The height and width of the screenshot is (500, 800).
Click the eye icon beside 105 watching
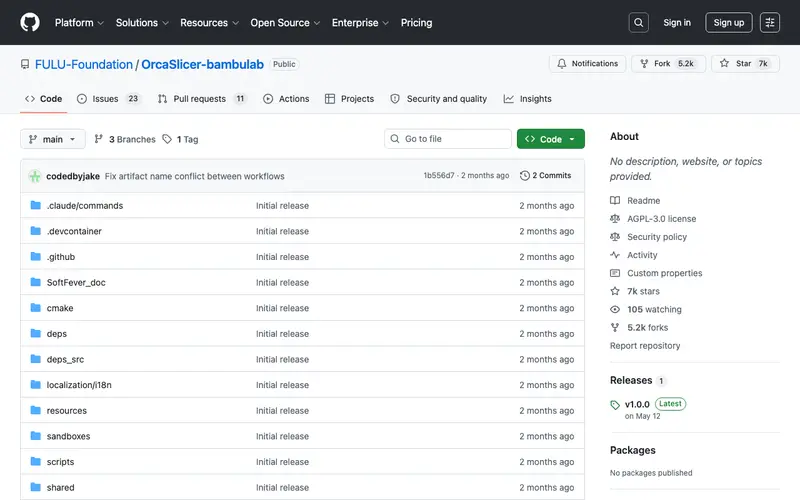pyautogui.click(x=615, y=309)
